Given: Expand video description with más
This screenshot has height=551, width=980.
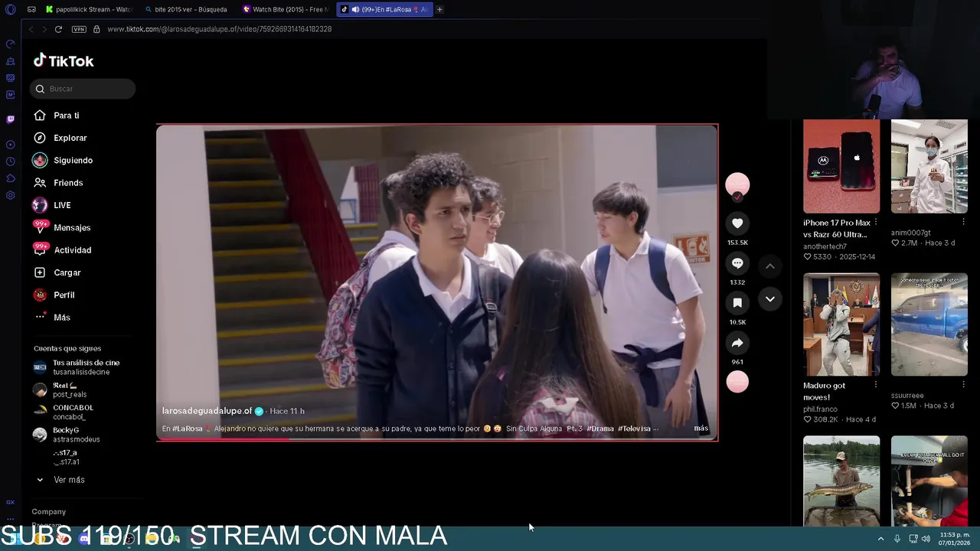Looking at the screenshot, I should tap(701, 429).
